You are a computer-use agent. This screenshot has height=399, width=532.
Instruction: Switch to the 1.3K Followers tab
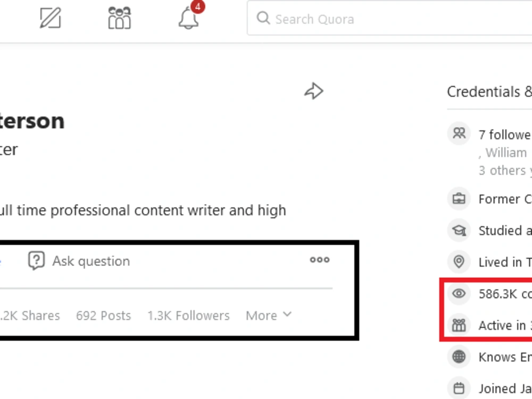tap(189, 315)
